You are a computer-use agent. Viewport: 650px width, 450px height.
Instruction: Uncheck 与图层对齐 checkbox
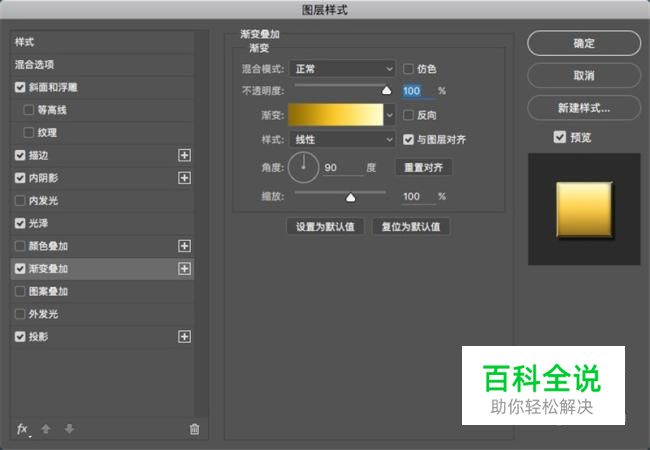click(x=408, y=140)
